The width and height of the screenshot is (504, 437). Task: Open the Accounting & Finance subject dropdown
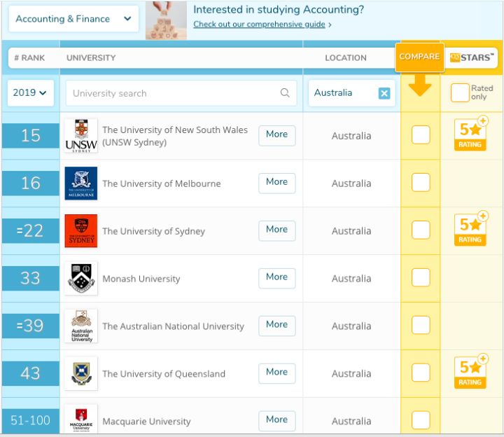[x=73, y=19]
